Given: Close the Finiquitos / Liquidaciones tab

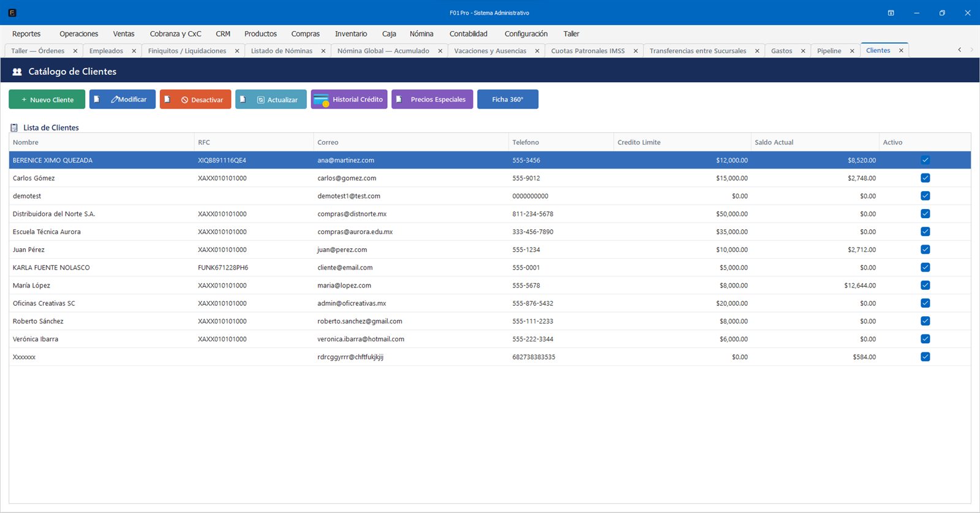Looking at the screenshot, I should (237, 51).
